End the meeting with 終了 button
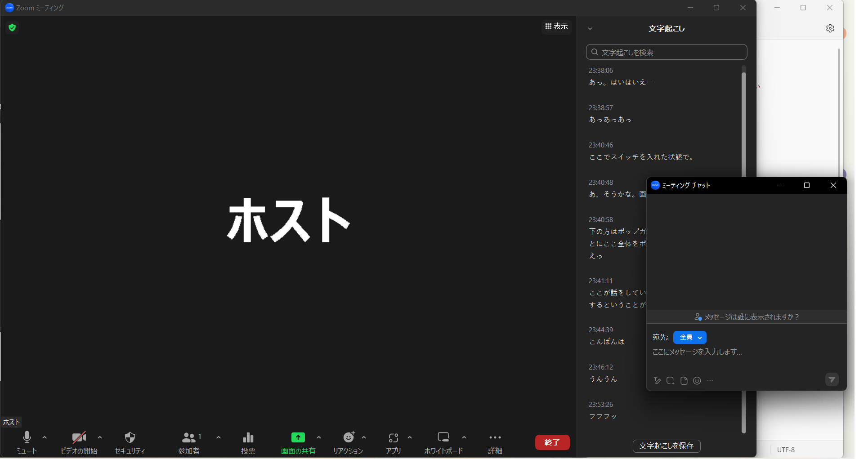The image size is (868, 459). point(552,442)
